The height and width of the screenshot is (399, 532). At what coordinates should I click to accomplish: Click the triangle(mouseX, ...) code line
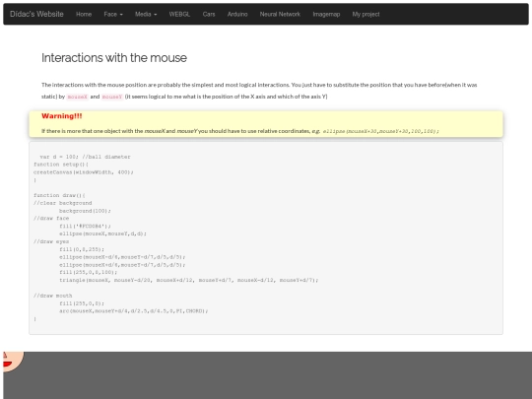point(188,280)
